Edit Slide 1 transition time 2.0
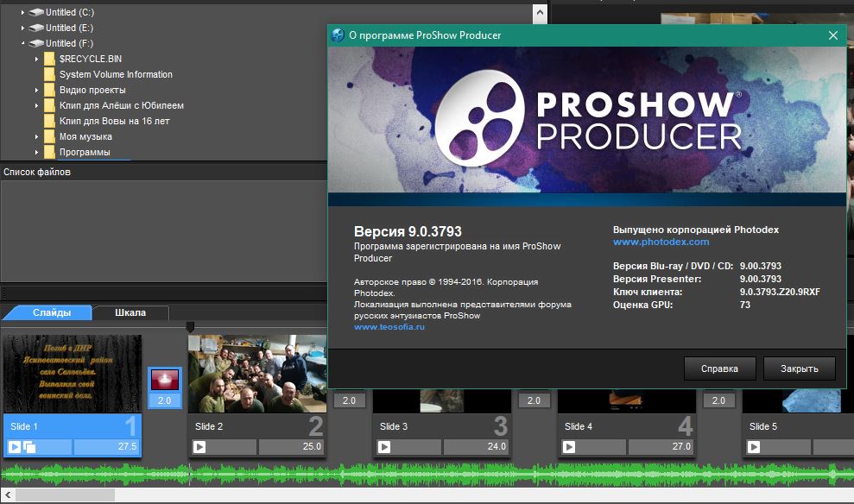 164,400
